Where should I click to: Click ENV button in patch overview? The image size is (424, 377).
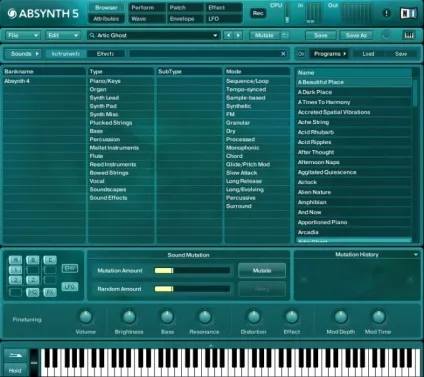click(70, 268)
